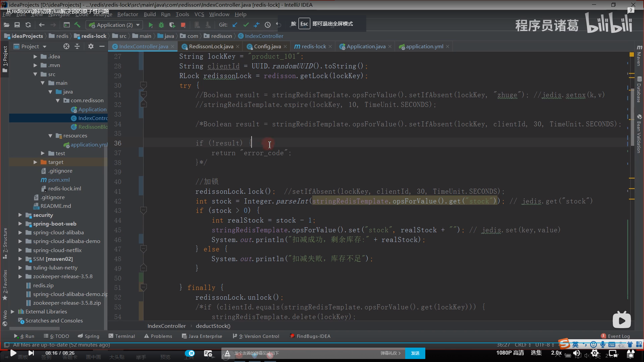Toggle fold marker at line 43

(x=143, y=210)
